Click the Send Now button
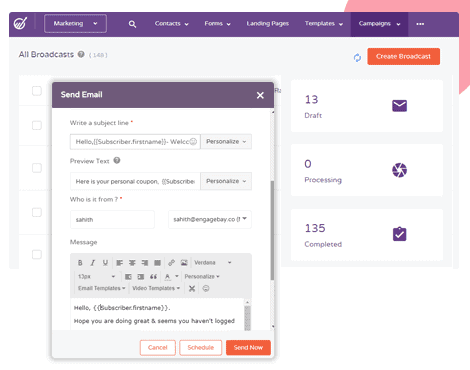Viewport: 470px width, 370px height. pyautogui.click(x=248, y=348)
